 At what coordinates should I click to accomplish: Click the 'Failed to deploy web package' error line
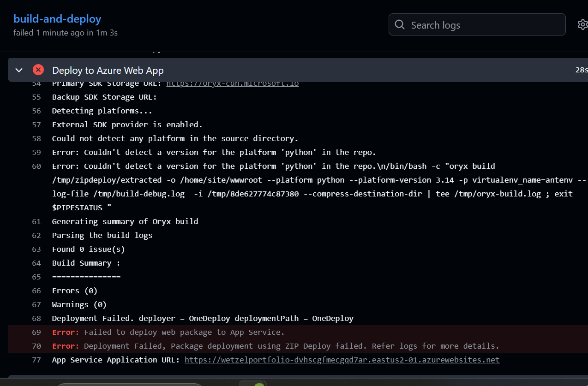click(x=184, y=332)
